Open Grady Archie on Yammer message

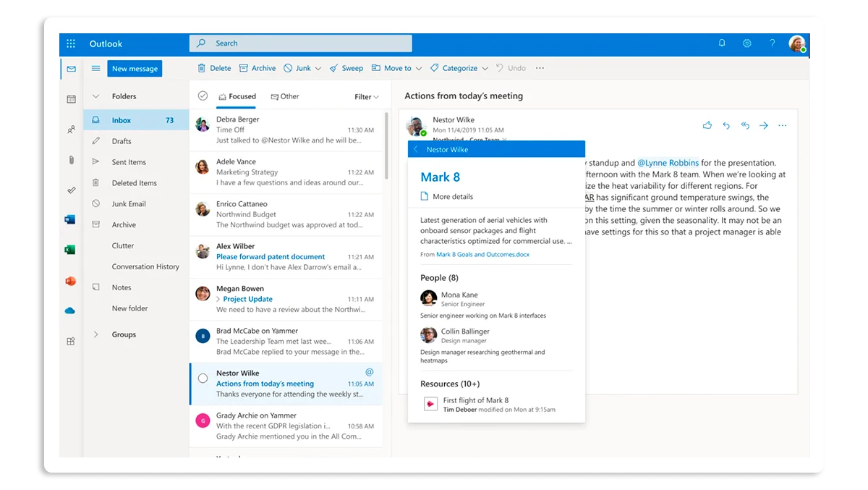[x=286, y=426]
